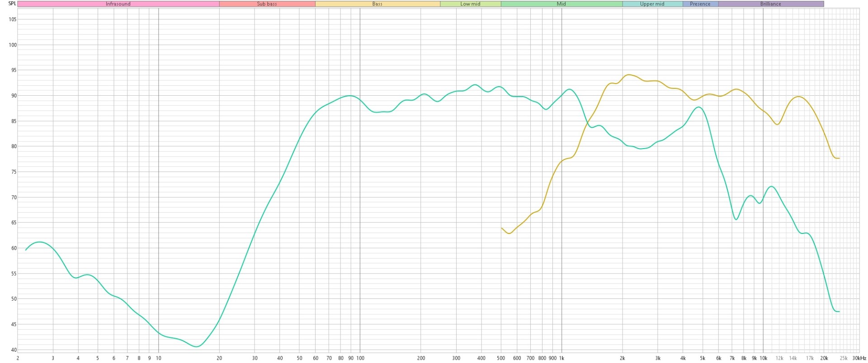The image size is (868, 363).
Task: Select the Low mid band header
Action: [x=470, y=4]
